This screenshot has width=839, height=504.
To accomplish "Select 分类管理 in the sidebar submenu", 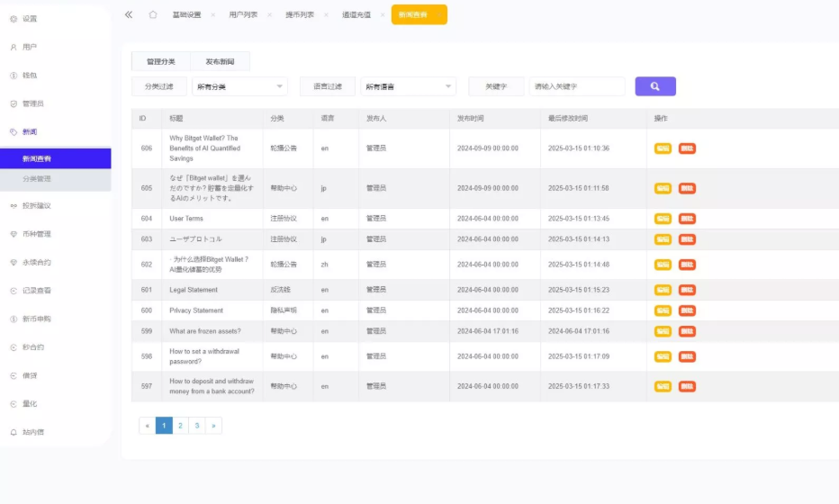I will [x=56, y=179].
